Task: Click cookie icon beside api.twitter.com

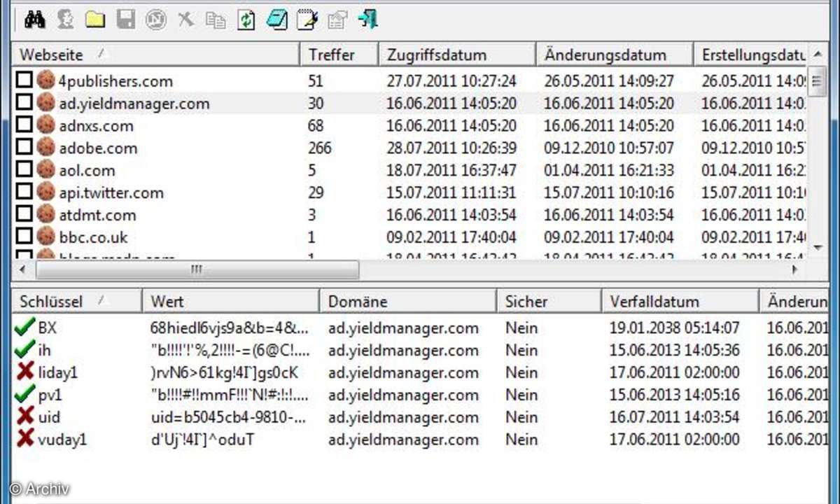Action: pyautogui.click(x=45, y=192)
